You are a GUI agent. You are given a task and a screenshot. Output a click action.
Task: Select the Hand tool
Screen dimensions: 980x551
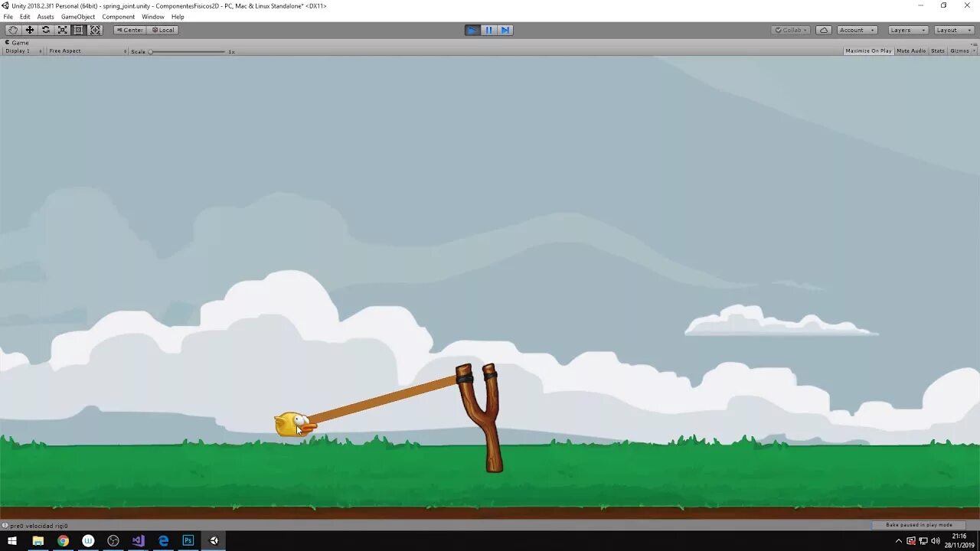point(13,30)
